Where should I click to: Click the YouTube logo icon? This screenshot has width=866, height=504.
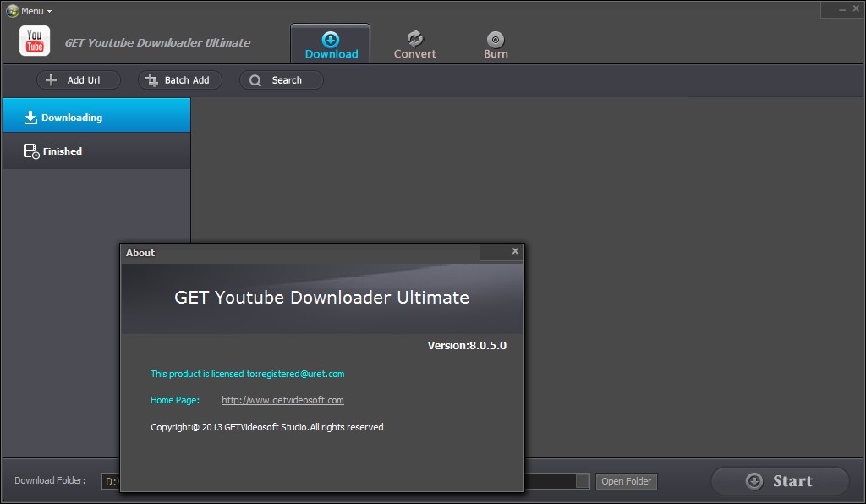35,41
